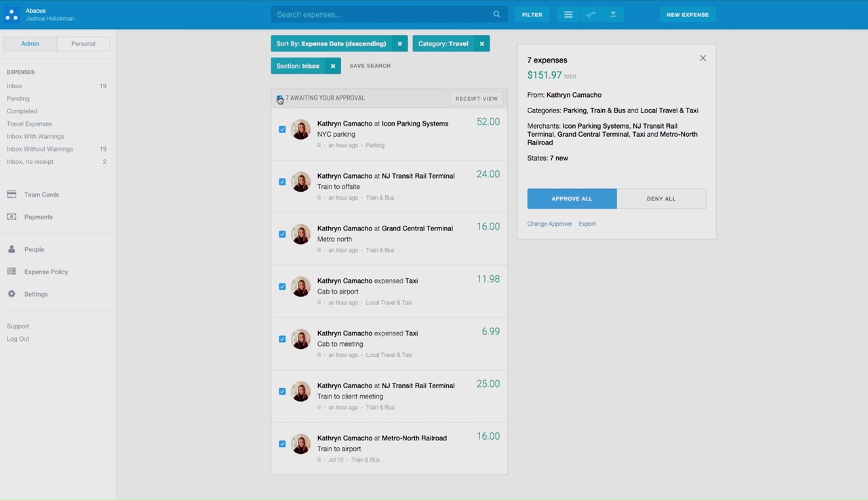Click avatar on the Train to offsite expense
Screen dimensions: 868x500
coord(300,182)
